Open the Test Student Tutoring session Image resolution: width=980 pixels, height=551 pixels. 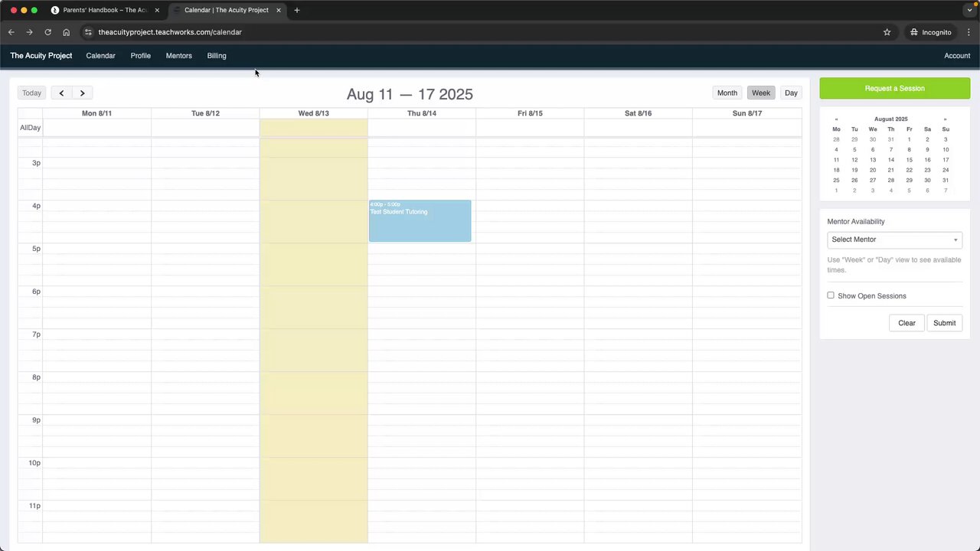point(420,222)
